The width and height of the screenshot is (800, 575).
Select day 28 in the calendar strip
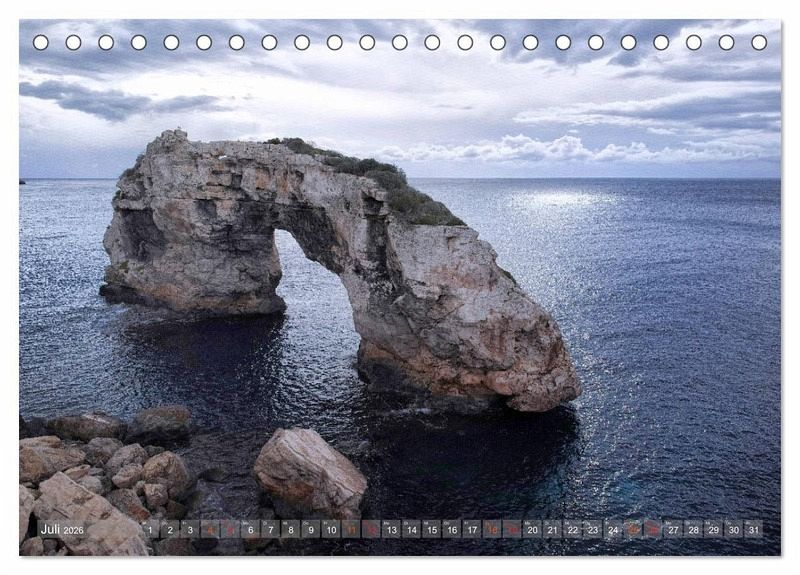click(x=694, y=529)
